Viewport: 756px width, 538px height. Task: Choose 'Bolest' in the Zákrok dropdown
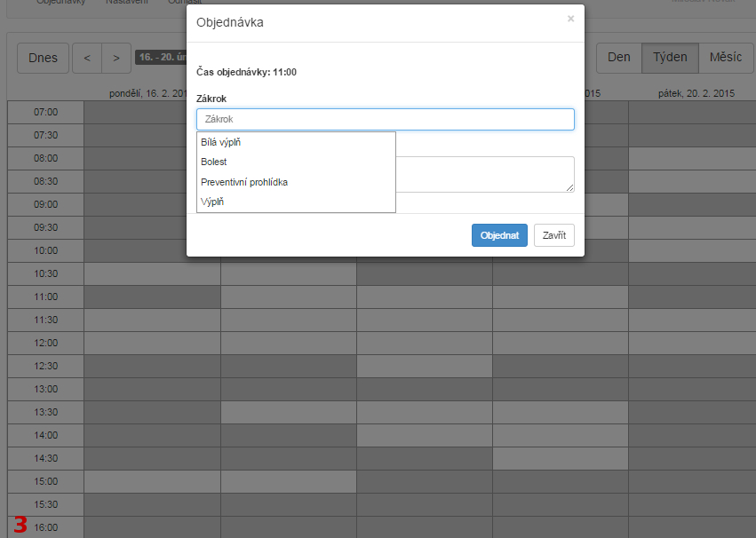[x=214, y=162]
